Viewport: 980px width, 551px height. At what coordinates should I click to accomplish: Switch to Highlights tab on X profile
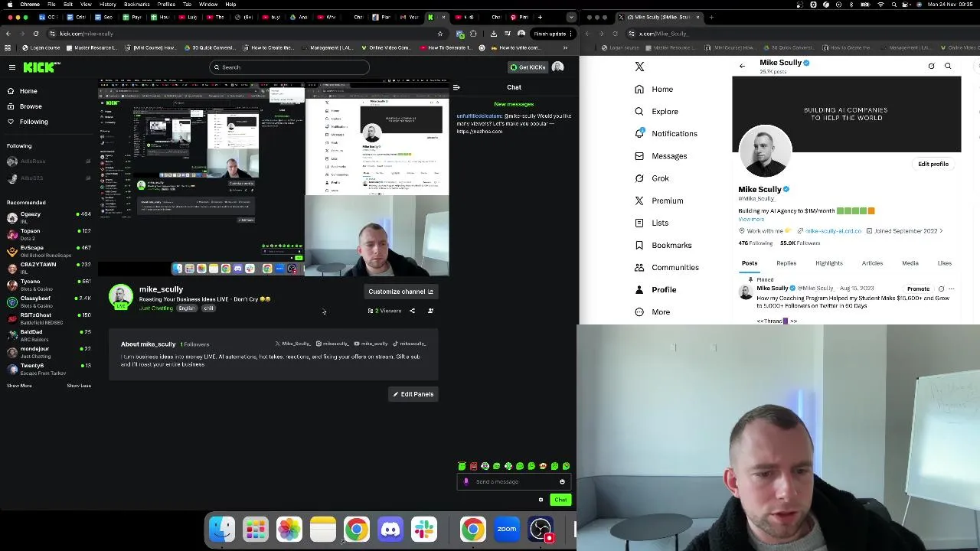(x=828, y=263)
